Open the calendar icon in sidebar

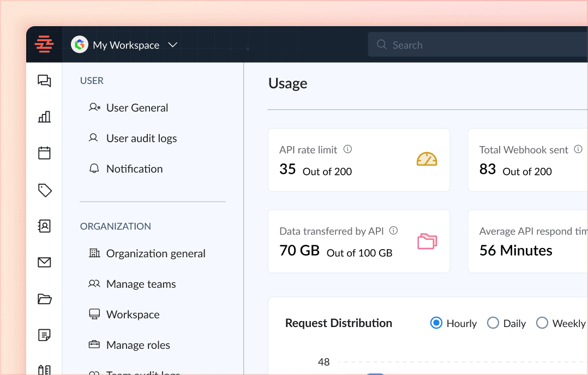(44, 153)
